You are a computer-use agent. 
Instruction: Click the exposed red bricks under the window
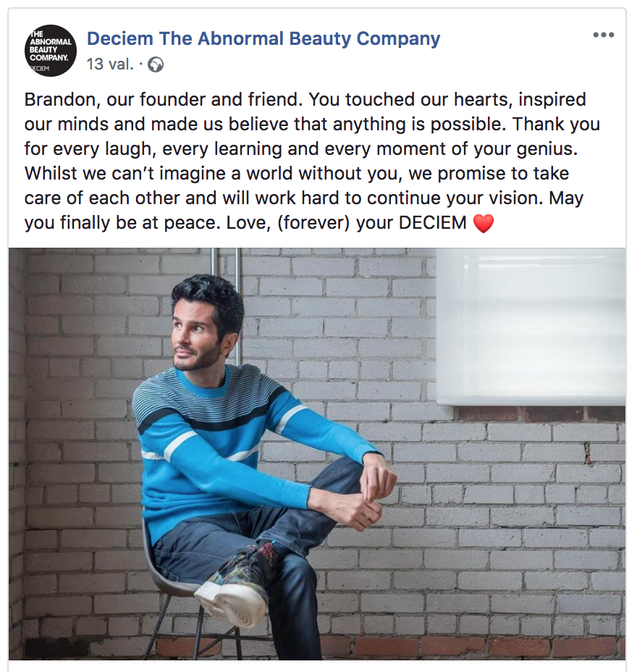540,413
